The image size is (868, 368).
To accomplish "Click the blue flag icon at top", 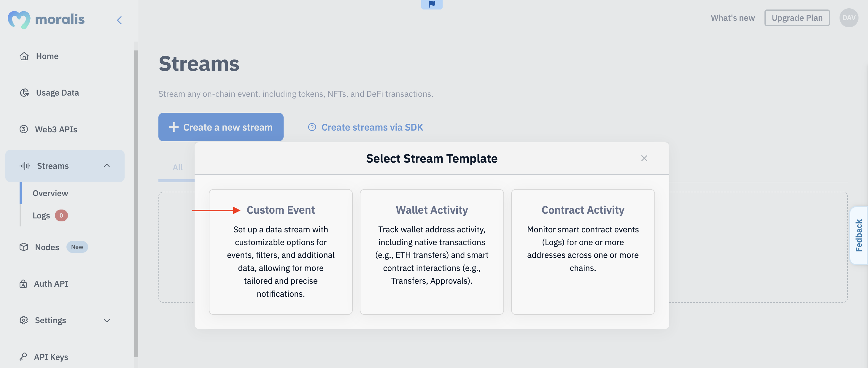I will (432, 4).
